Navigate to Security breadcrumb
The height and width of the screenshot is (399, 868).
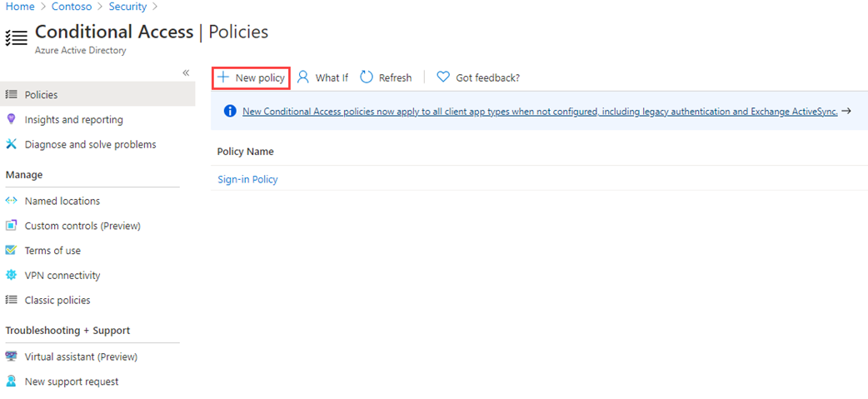coord(128,7)
